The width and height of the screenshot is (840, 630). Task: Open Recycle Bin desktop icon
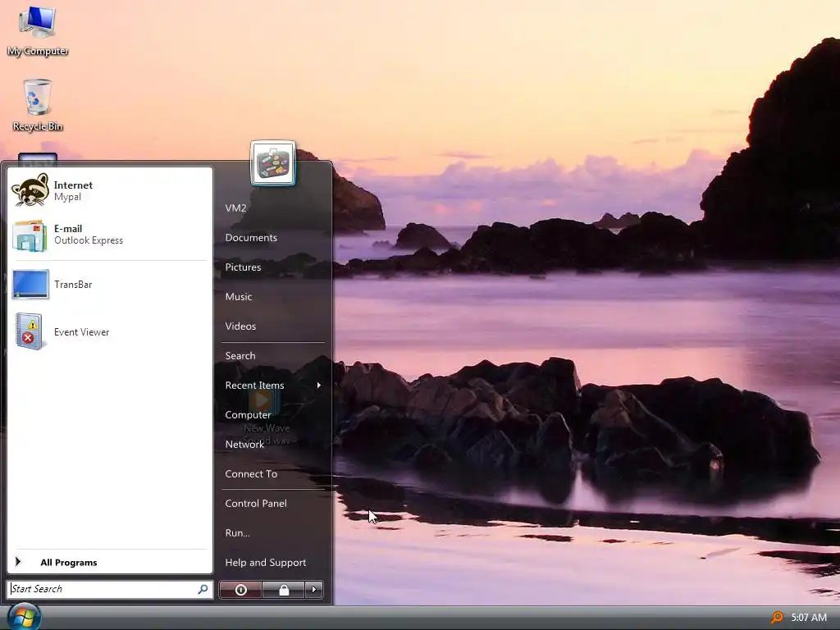[x=38, y=105]
